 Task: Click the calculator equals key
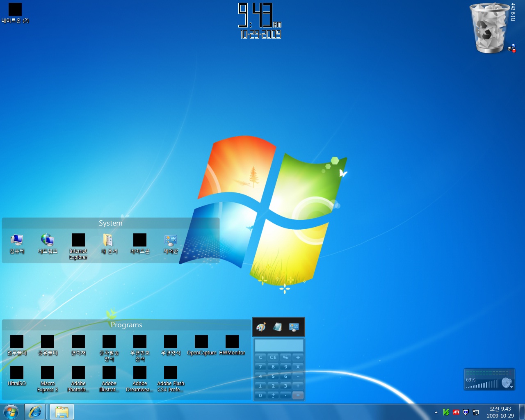click(x=298, y=395)
